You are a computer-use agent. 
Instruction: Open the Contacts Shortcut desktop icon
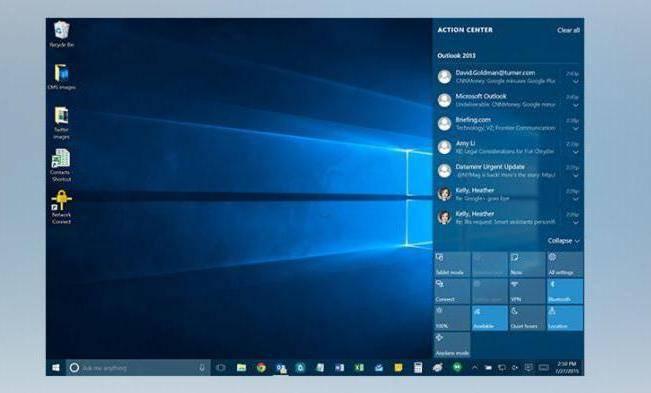click(x=61, y=166)
